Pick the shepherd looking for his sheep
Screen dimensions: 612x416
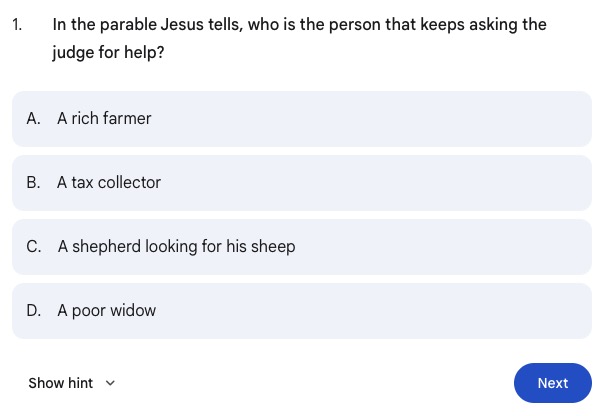coord(302,247)
